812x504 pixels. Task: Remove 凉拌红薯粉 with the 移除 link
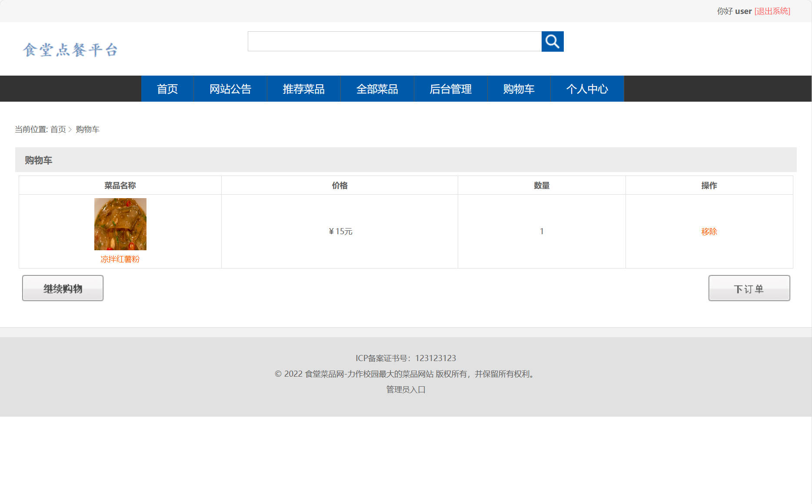click(709, 232)
